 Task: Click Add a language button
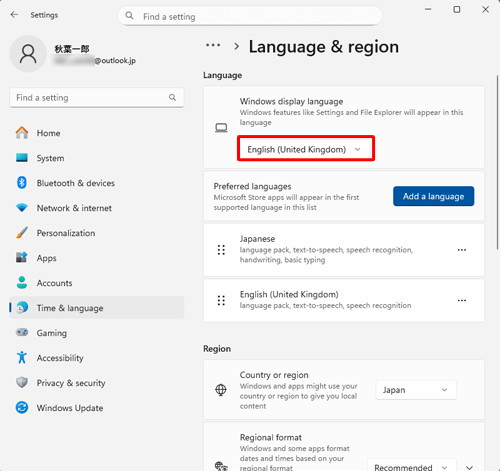(x=433, y=196)
